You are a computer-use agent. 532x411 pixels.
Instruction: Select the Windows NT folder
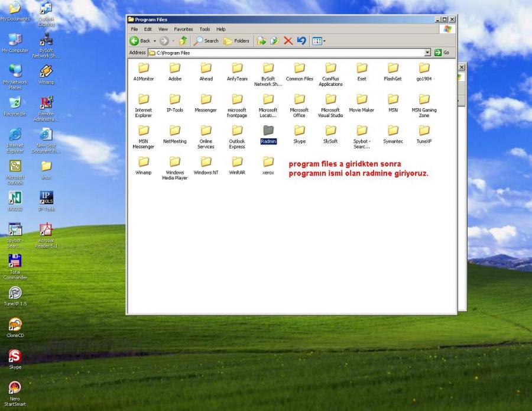pyautogui.click(x=206, y=166)
